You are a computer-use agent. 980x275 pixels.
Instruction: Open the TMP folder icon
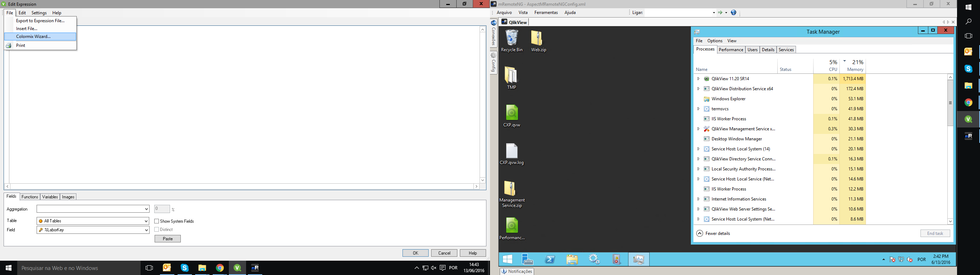(x=512, y=78)
